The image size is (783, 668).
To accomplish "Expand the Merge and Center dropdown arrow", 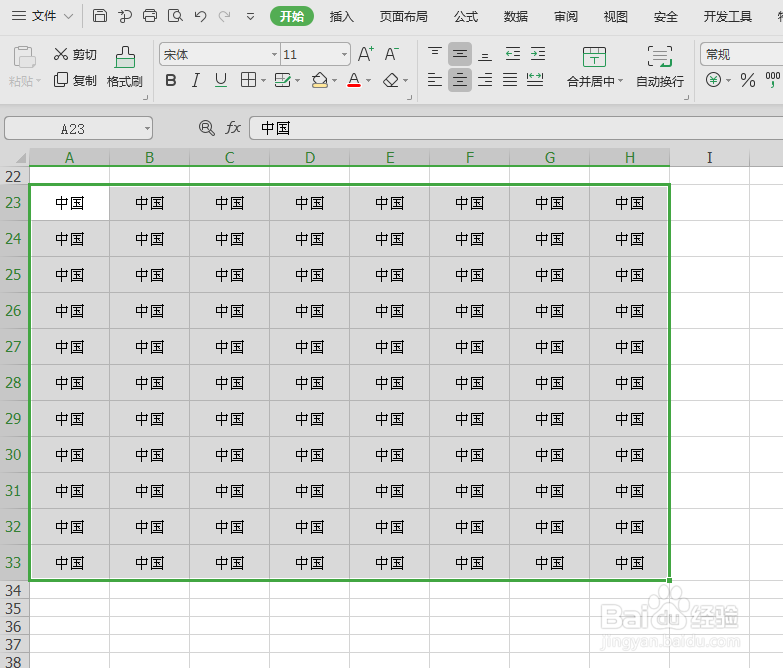I will (621, 81).
